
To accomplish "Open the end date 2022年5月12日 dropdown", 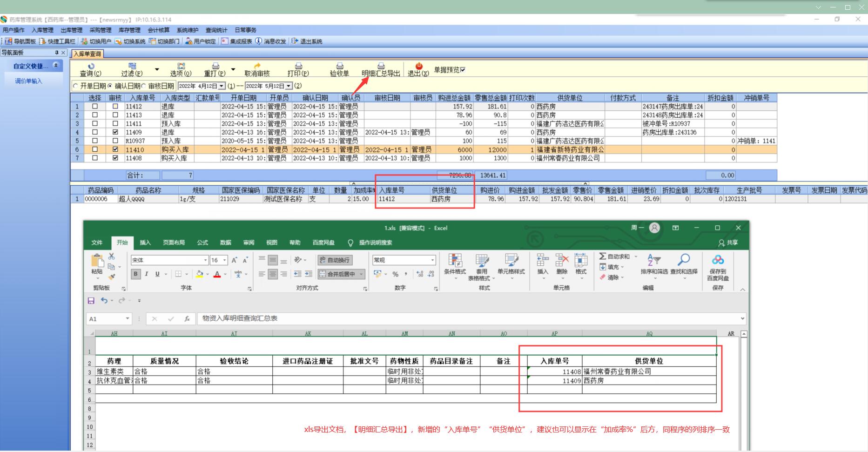I will [289, 86].
